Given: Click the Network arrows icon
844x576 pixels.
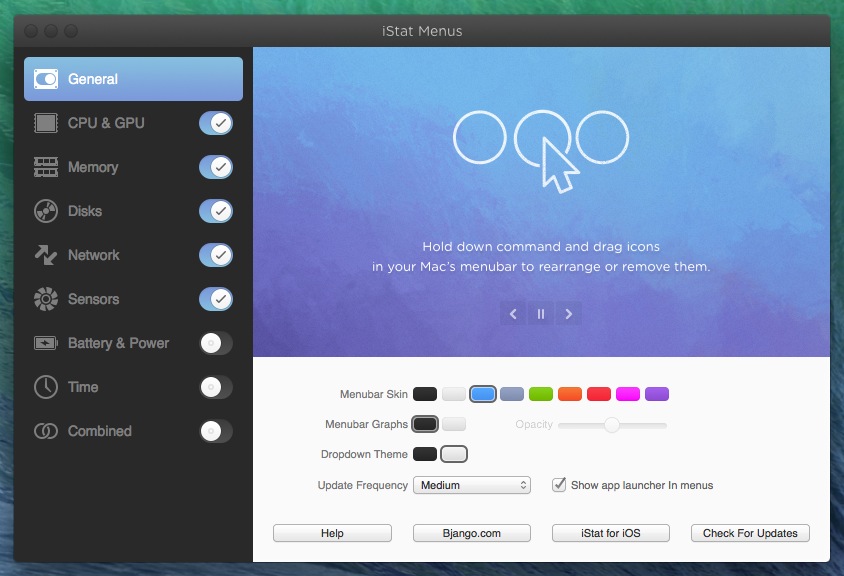Looking at the screenshot, I should pyautogui.click(x=46, y=255).
